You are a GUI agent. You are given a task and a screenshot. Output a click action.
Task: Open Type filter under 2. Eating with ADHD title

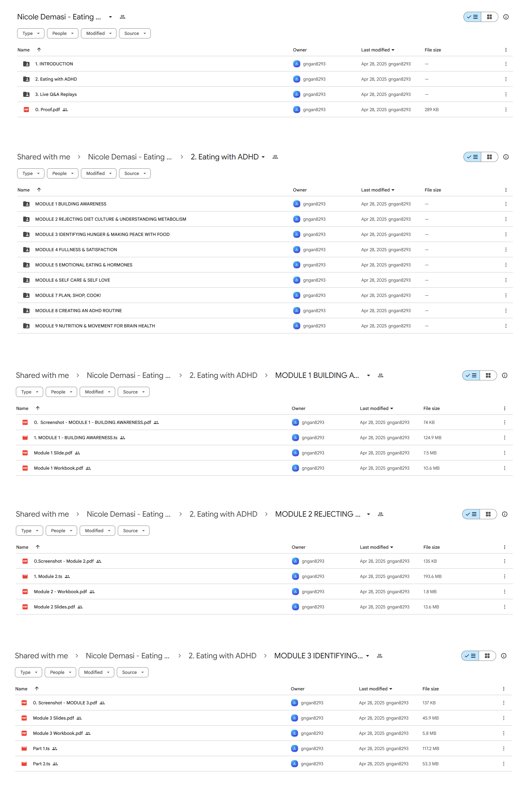click(31, 173)
